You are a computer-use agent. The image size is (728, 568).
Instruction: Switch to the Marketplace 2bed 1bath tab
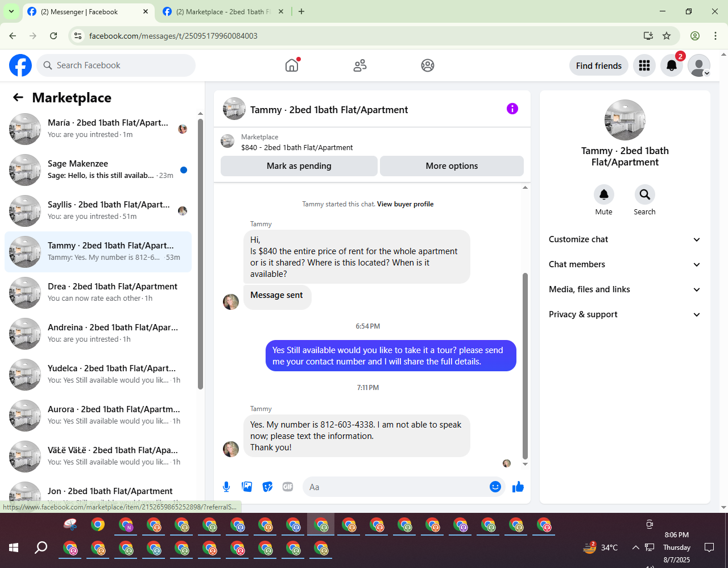point(223,12)
